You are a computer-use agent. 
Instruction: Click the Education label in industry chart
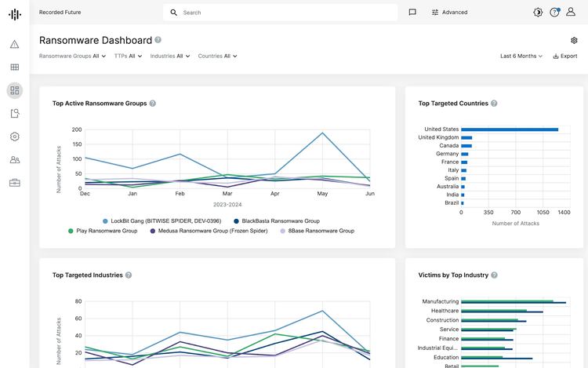point(446,358)
